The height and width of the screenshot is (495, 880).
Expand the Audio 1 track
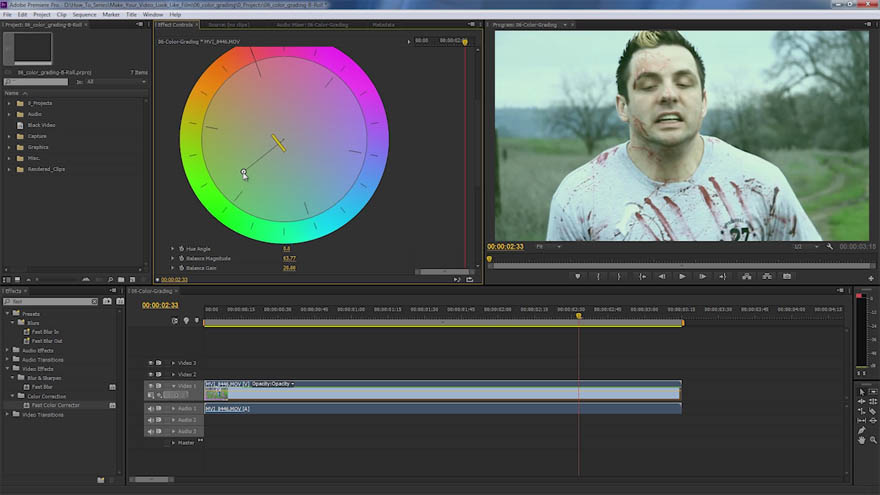click(173, 409)
